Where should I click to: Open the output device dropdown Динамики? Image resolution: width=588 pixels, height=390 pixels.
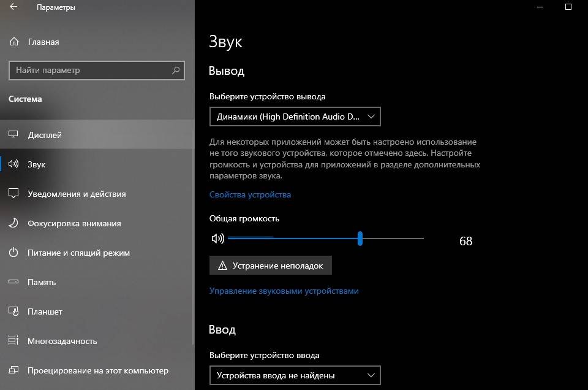click(x=295, y=116)
